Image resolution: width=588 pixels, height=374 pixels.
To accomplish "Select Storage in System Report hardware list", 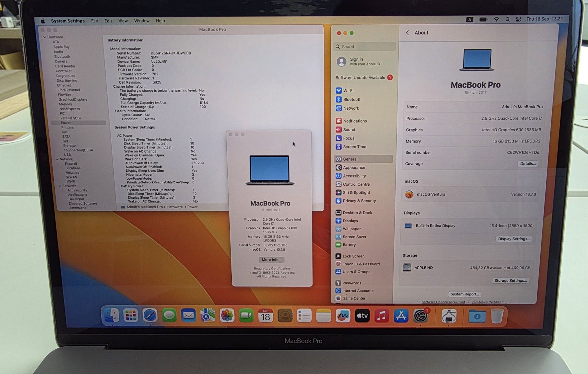I will click(69, 146).
